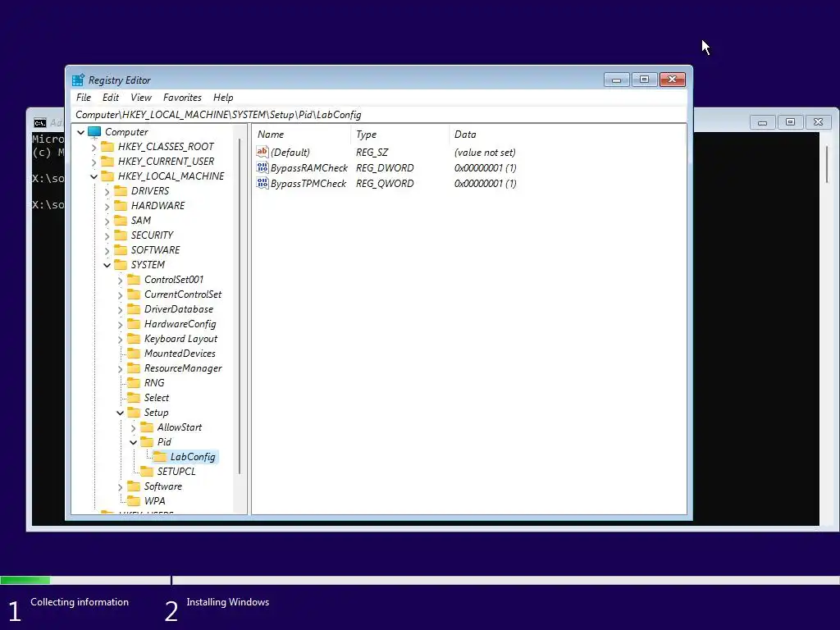
Task: Select HKEY_LOCAL_MACHINE folder icon
Action: pyautogui.click(x=107, y=176)
